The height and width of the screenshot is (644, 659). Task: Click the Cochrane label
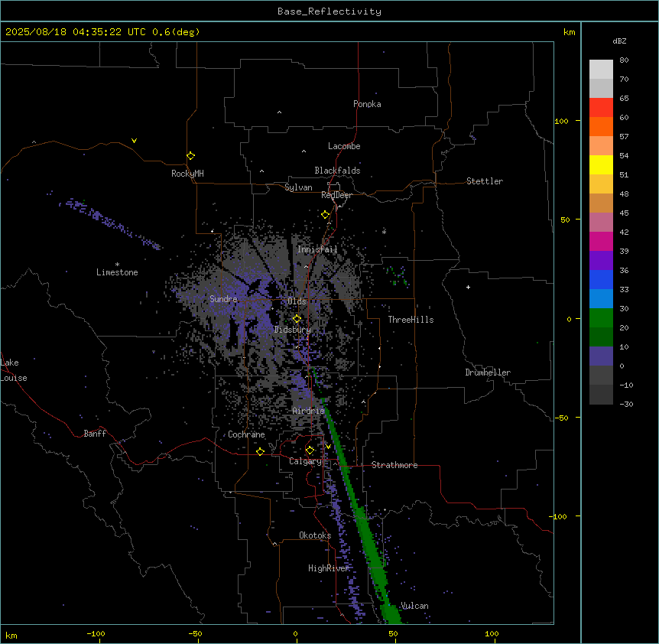[x=246, y=434]
